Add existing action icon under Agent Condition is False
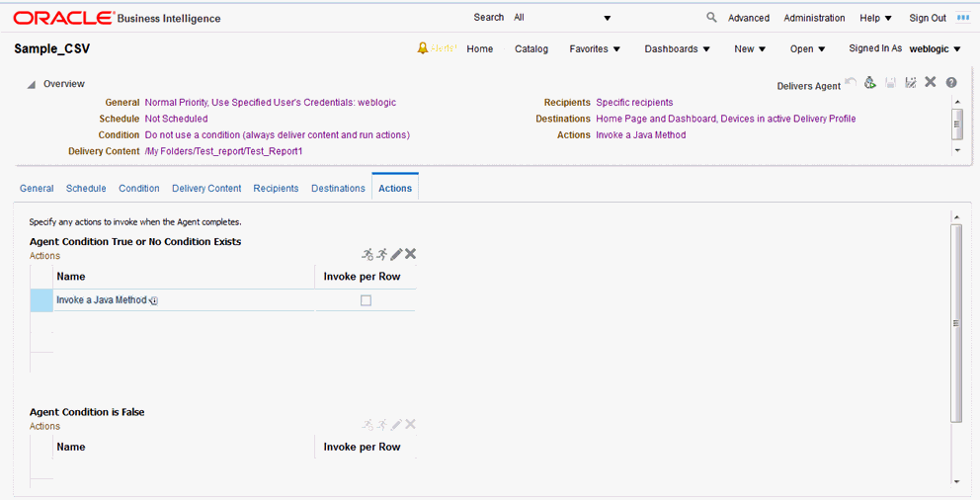 click(382, 424)
